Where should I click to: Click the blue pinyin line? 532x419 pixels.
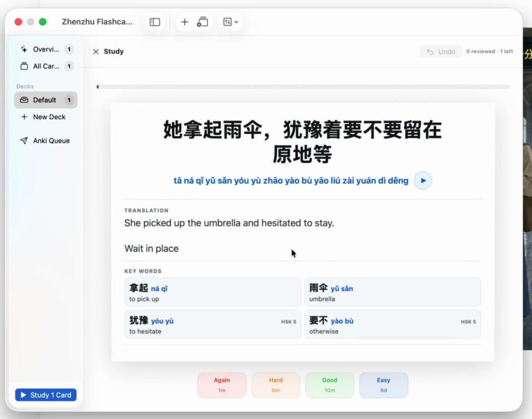pyautogui.click(x=291, y=181)
